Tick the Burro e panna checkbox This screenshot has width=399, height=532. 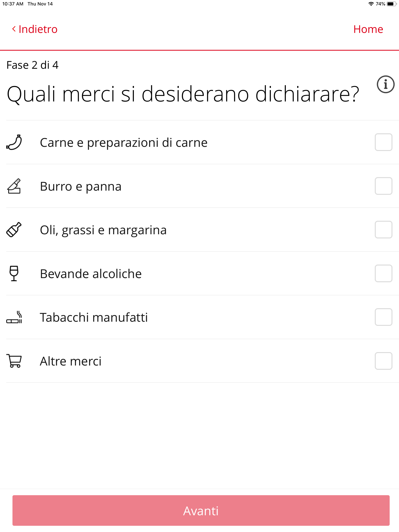pos(383,186)
